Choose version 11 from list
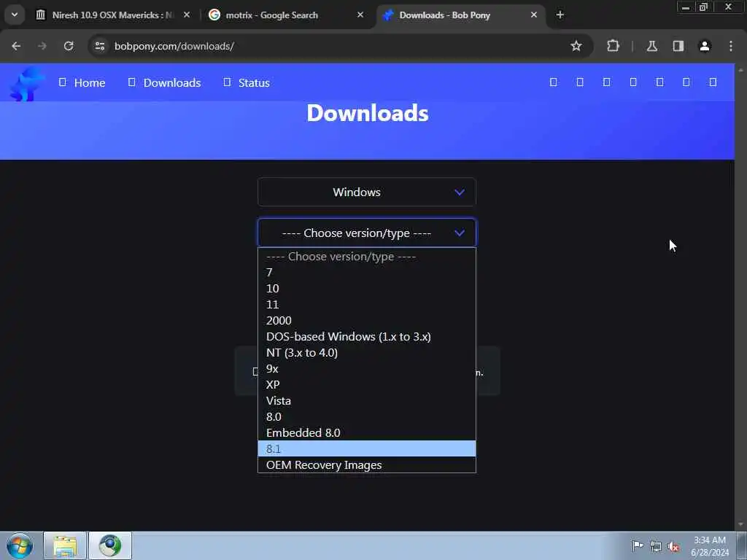Screen dimensions: 747x560 367,304
